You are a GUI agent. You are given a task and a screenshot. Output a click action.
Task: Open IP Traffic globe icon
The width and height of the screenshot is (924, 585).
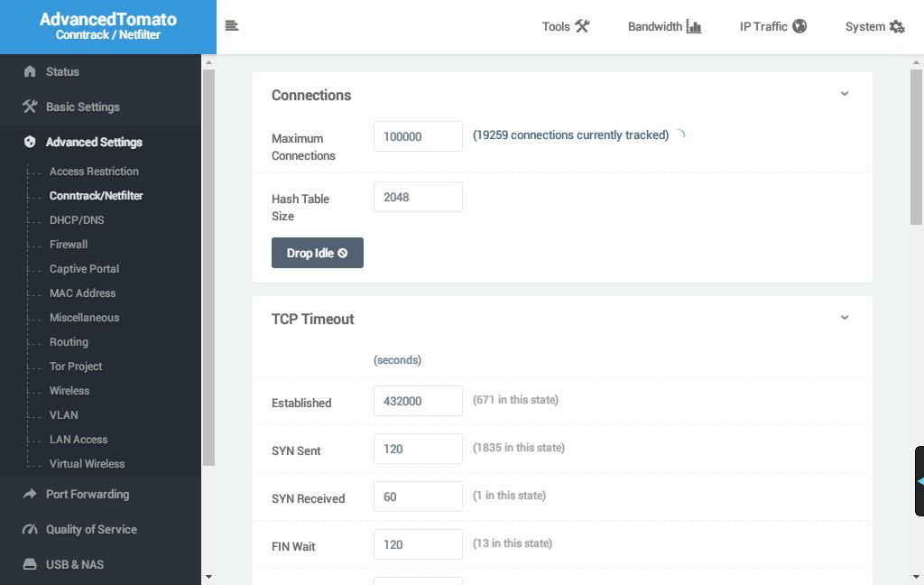click(x=799, y=26)
